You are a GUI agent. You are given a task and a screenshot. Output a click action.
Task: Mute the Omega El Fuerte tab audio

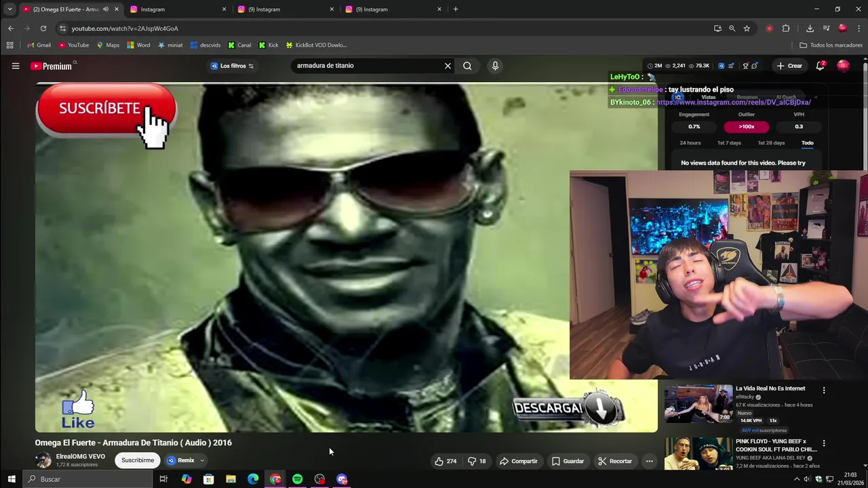[106, 9]
